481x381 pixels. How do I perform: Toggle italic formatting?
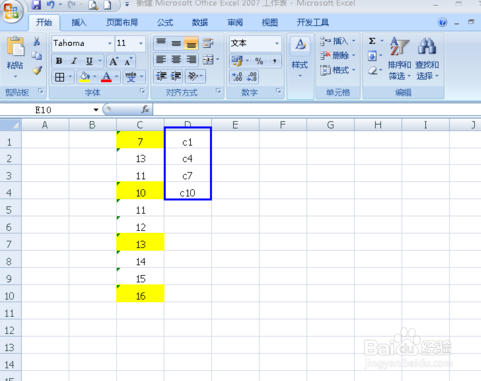[x=74, y=61]
